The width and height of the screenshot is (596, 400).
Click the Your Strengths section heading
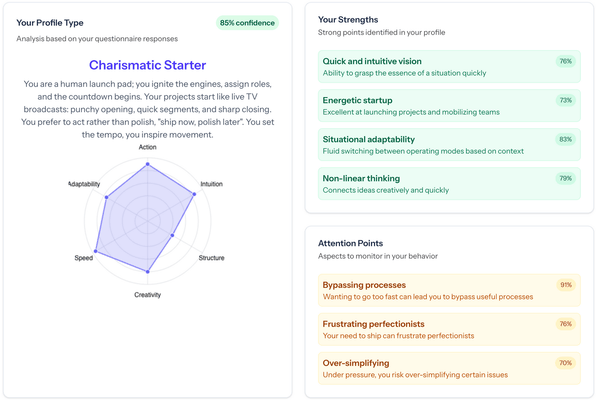(348, 19)
